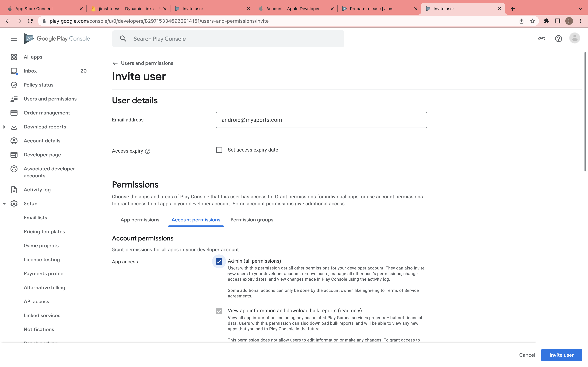Click the Inbox sidebar icon
This screenshot has width=588, height=367.
pyautogui.click(x=14, y=71)
